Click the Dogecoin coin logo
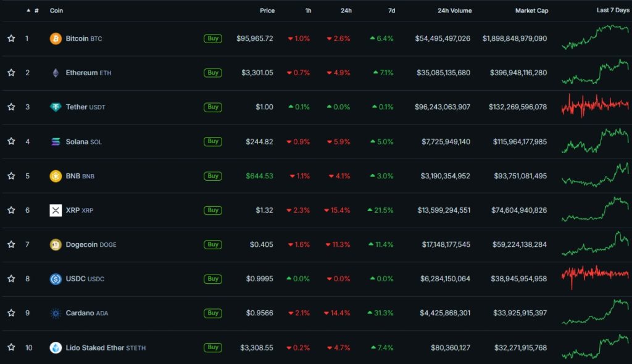Image resolution: width=632 pixels, height=364 pixels. pos(56,245)
